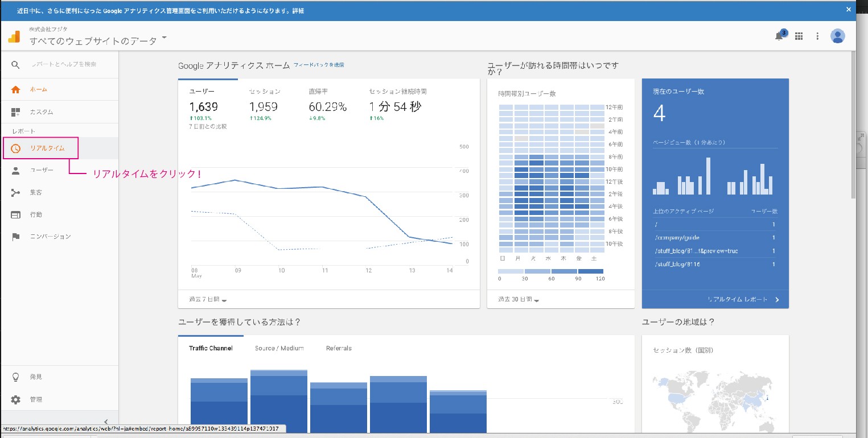Viewport: 868px width, 438px height.
Task: Click the 1,639 users value
Action: pyautogui.click(x=203, y=106)
